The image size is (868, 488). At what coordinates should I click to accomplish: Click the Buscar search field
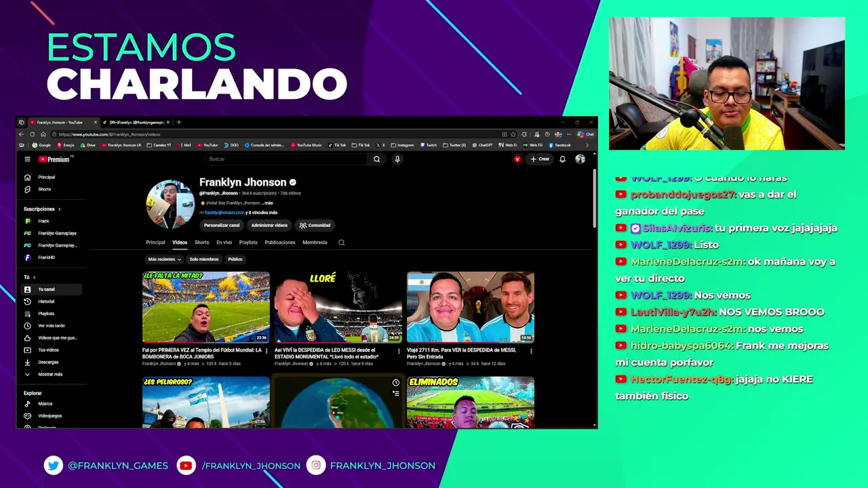(287, 159)
